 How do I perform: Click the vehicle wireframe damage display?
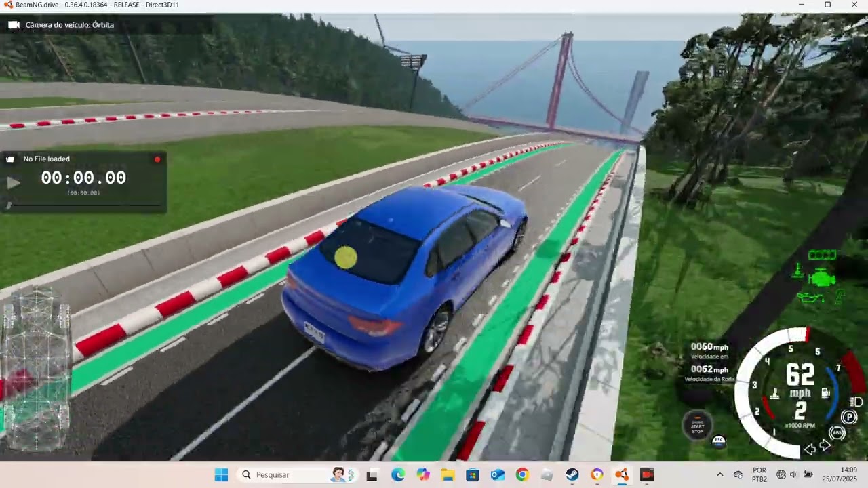[36, 369]
